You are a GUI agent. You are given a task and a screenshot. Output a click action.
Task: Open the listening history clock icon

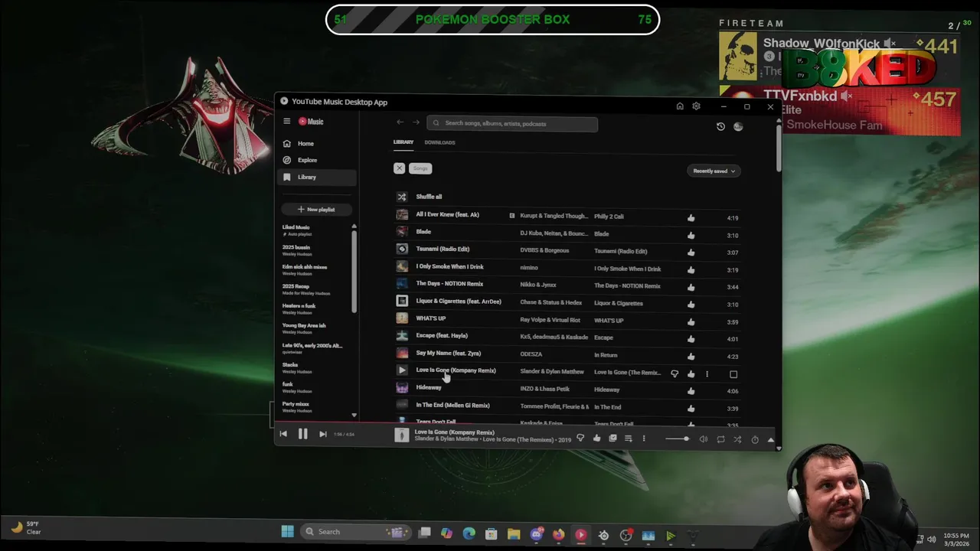pyautogui.click(x=720, y=126)
